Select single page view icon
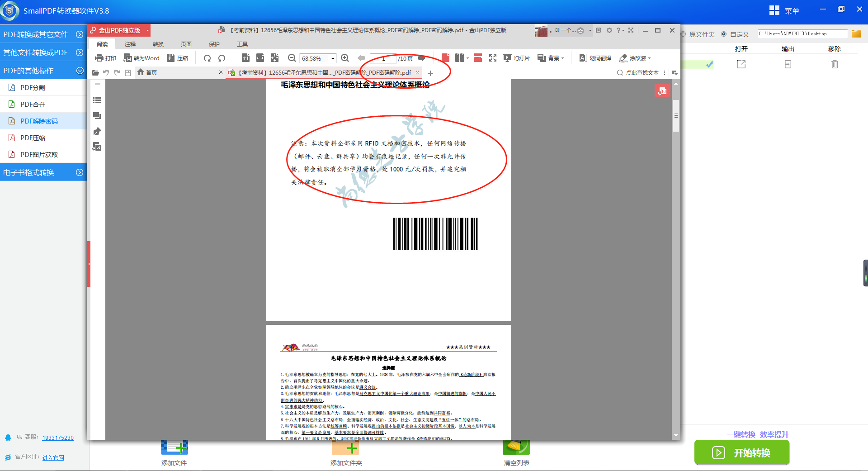 tap(445, 58)
